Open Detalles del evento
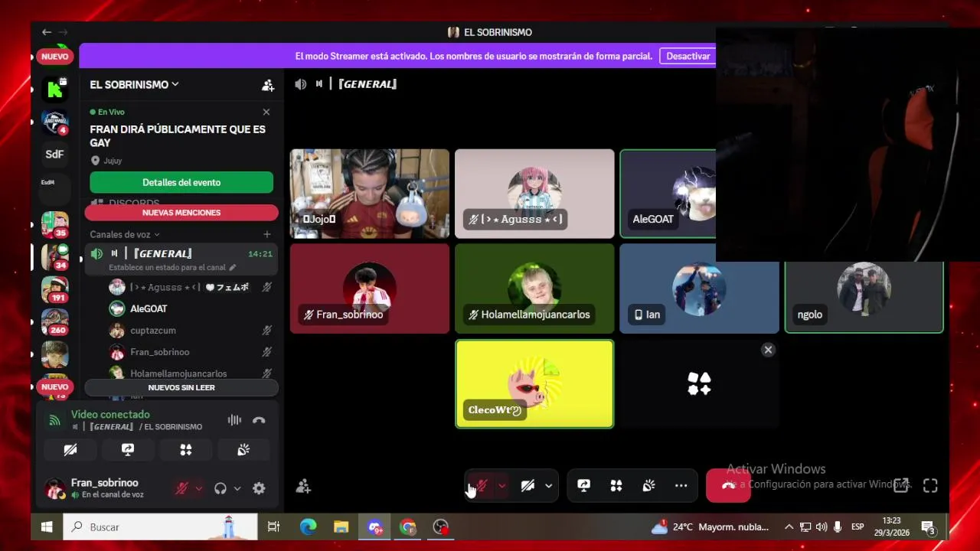This screenshot has width=980, height=551. (181, 182)
